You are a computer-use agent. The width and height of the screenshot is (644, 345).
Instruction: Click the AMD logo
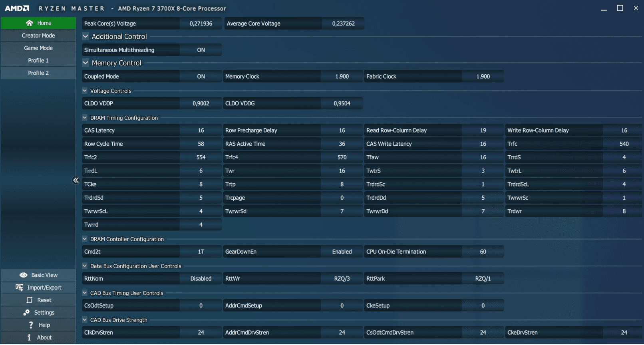coord(17,8)
